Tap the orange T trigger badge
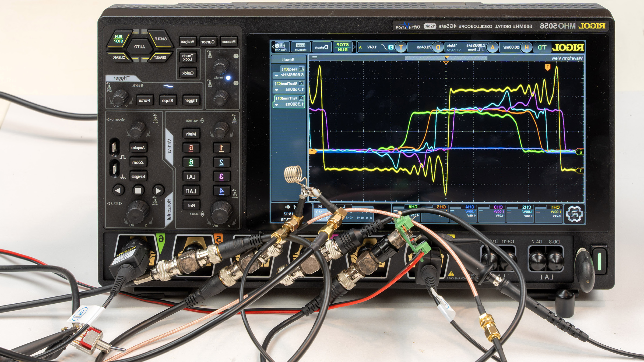The height and width of the screenshot is (362, 644). pyautogui.click(x=401, y=47)
